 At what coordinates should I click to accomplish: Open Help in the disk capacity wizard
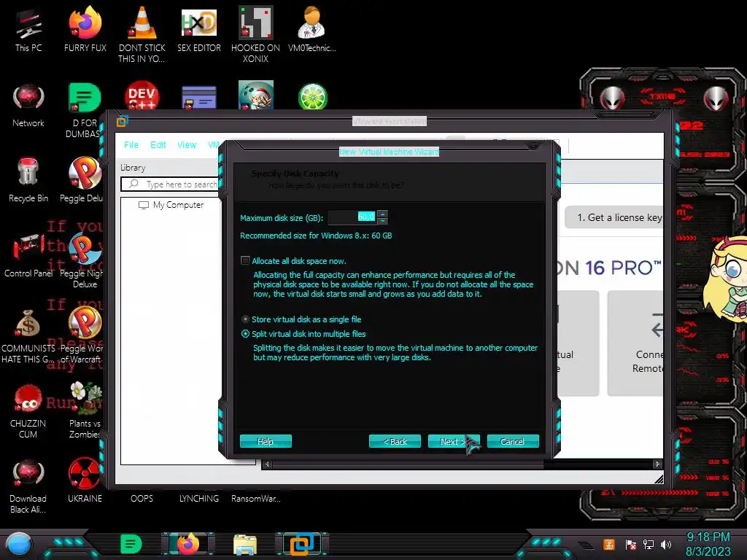(266, 441)
